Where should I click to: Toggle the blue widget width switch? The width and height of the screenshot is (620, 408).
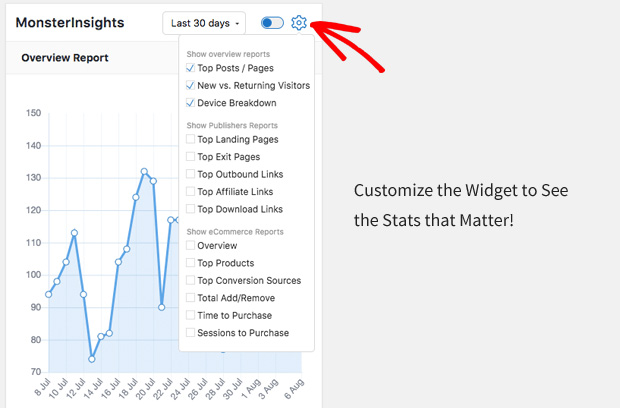click(272, 23)
